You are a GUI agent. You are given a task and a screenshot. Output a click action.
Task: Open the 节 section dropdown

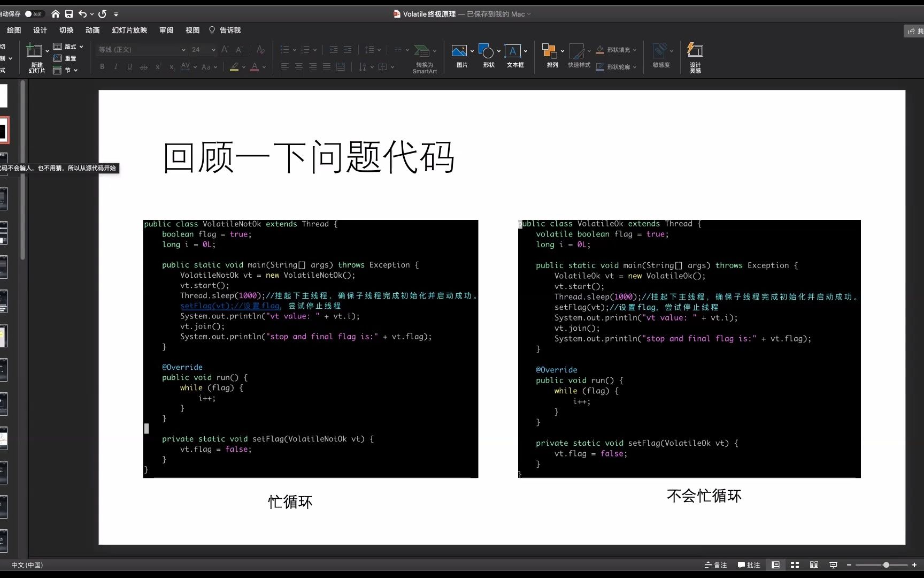point(66,70)
